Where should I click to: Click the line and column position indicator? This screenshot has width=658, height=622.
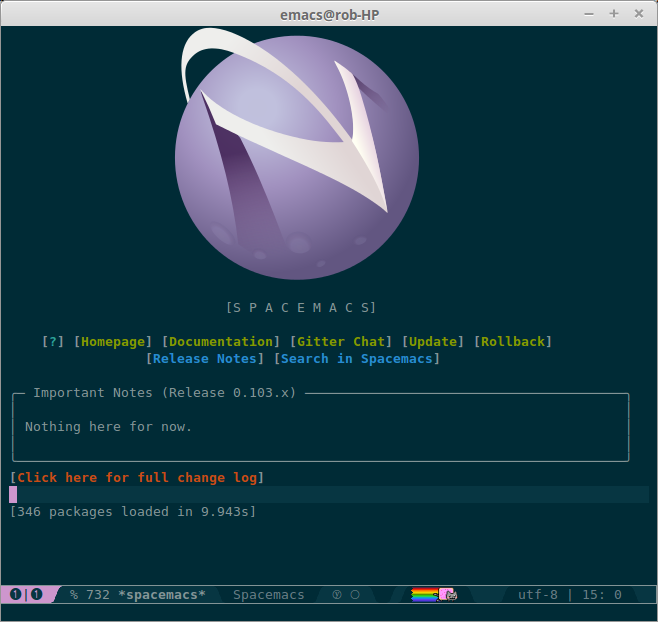click(601, 594)
